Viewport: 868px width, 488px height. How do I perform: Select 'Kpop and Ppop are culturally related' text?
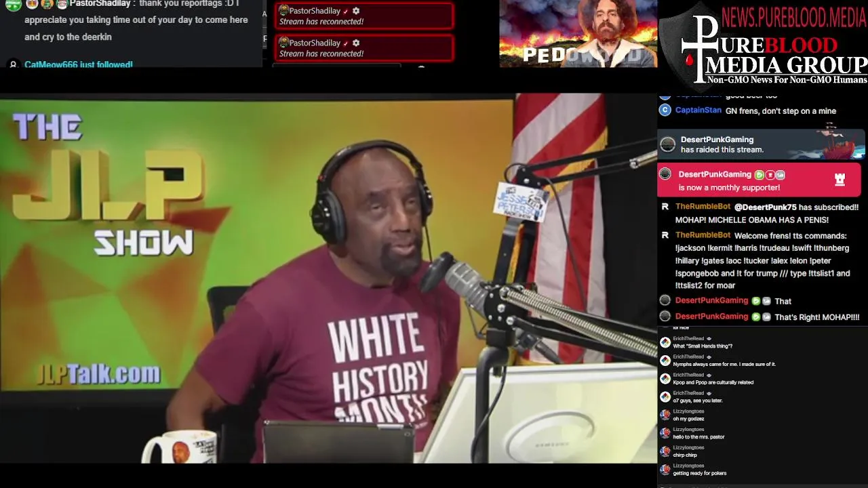click(713, 382)
